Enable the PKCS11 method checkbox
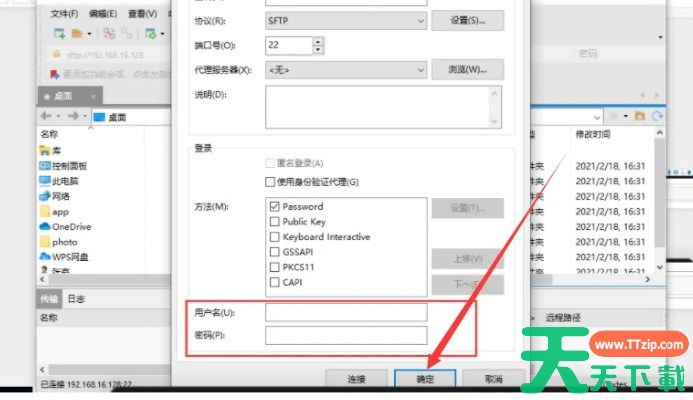Image resolution: width=693 pixels, height=400 pixels. point(274,267)
